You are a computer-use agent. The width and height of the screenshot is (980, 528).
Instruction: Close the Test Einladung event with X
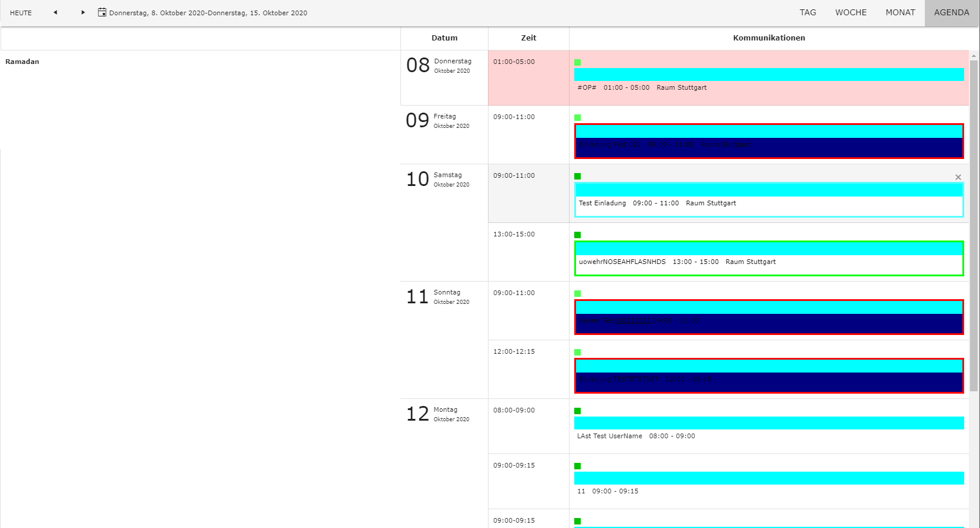[958, 177]
